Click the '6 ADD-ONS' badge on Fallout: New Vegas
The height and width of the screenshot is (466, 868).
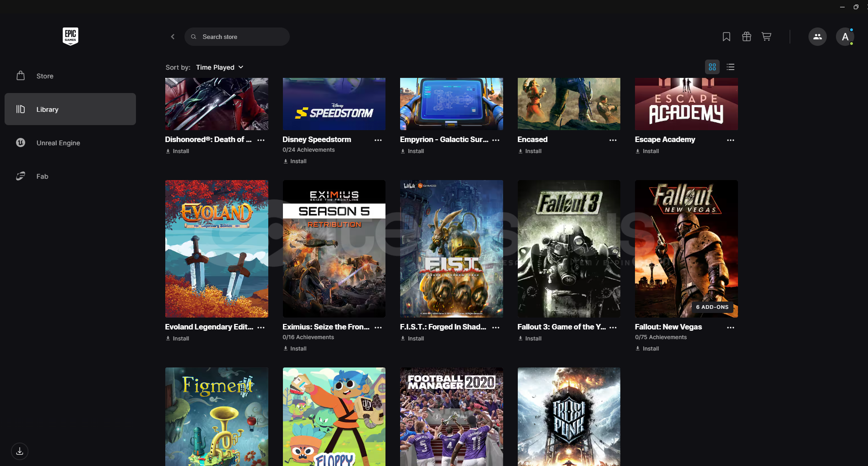point(712,307)
